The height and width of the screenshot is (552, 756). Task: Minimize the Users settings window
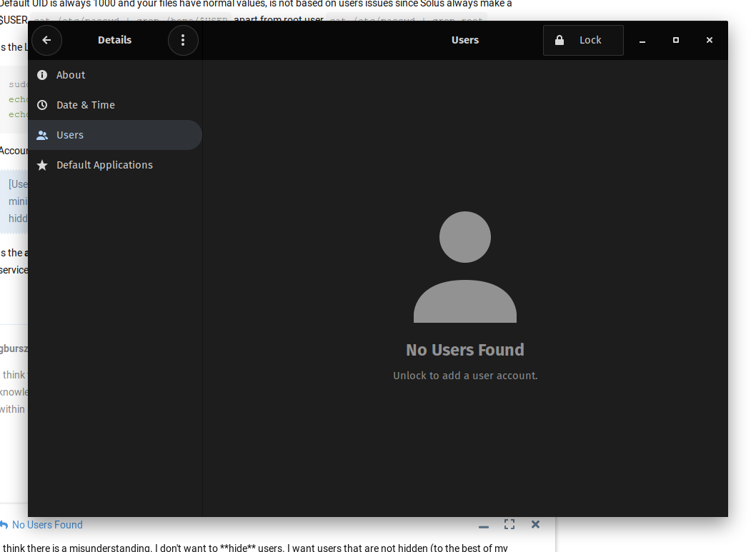coord(642,41)
